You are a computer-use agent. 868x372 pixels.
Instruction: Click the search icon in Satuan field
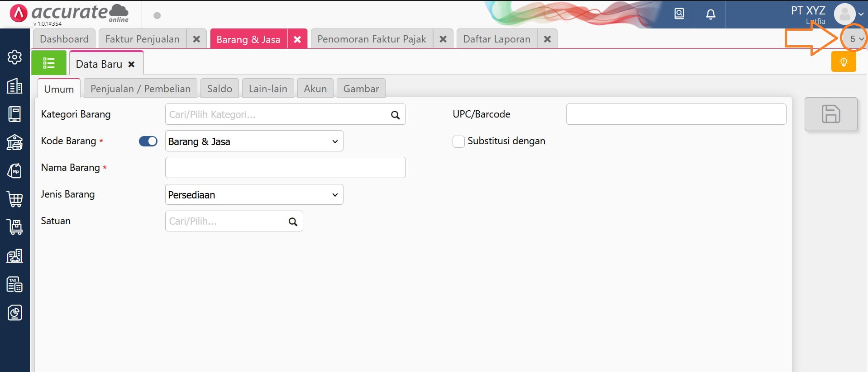point(293,221)
